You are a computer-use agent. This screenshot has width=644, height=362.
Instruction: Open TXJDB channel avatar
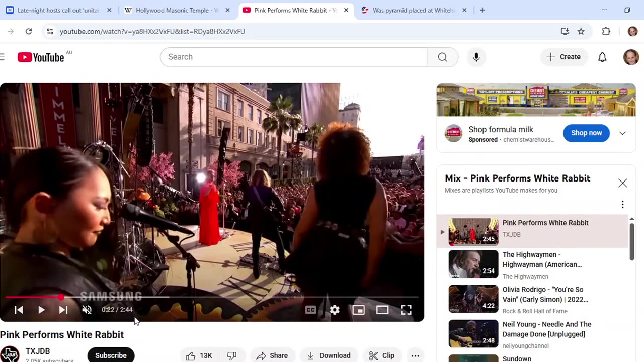point(9,354)
